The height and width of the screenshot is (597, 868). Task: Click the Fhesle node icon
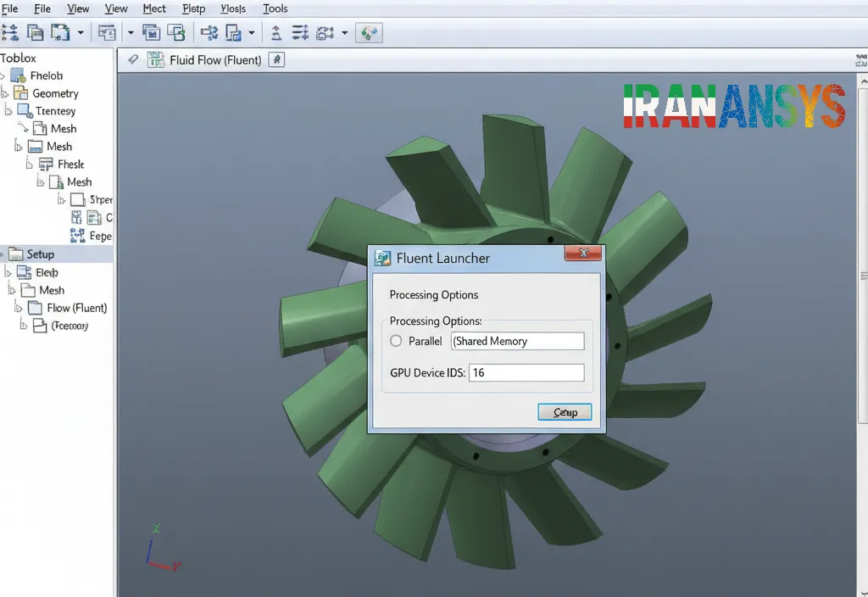[46, 164]
